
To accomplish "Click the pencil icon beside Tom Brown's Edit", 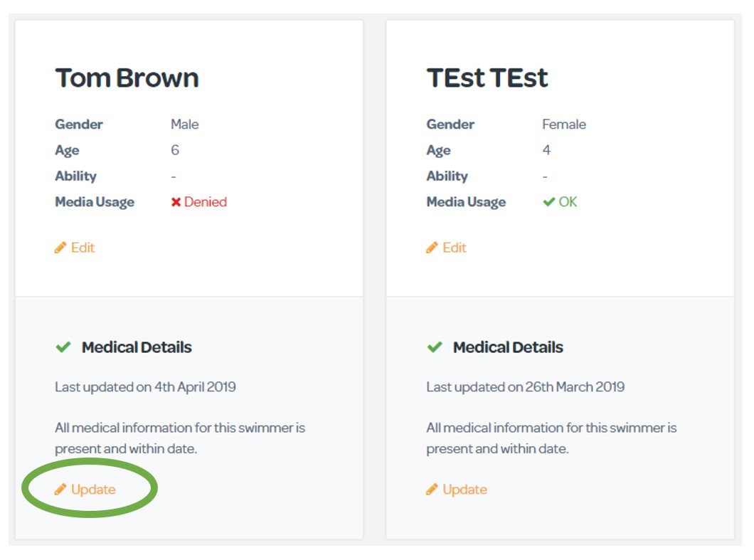I will click(60, 248).
